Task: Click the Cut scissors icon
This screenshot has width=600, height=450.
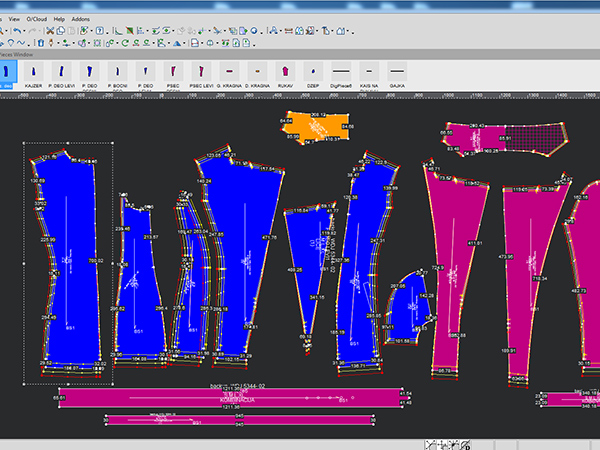Action: pyautogui.click(x=50, y=31)
